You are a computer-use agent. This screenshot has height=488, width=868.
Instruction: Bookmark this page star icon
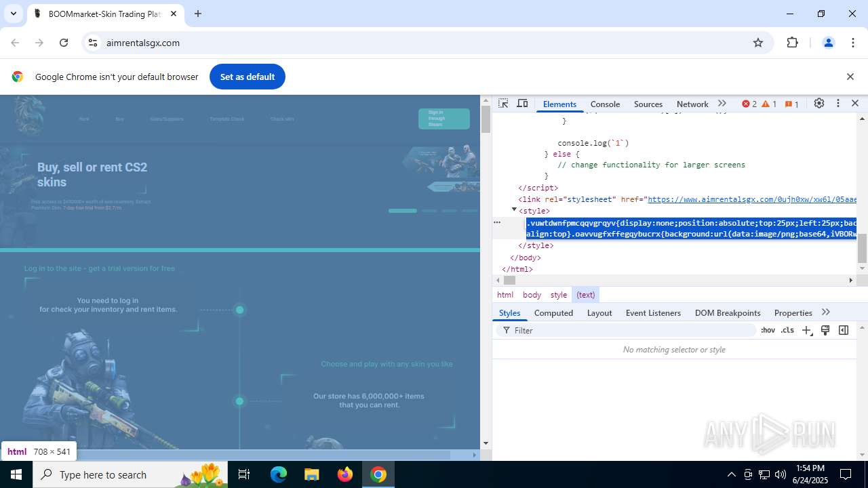point(758,43)
